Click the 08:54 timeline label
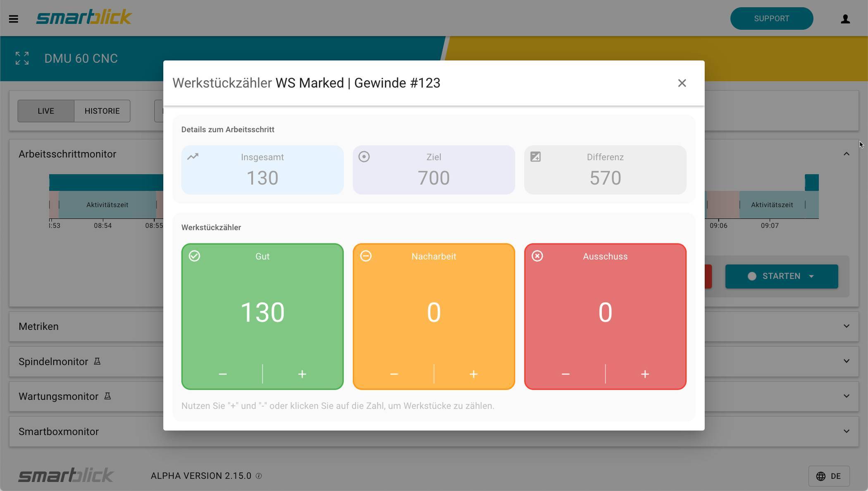This screenshot has height=491, width=868. (x=103, y=226)
